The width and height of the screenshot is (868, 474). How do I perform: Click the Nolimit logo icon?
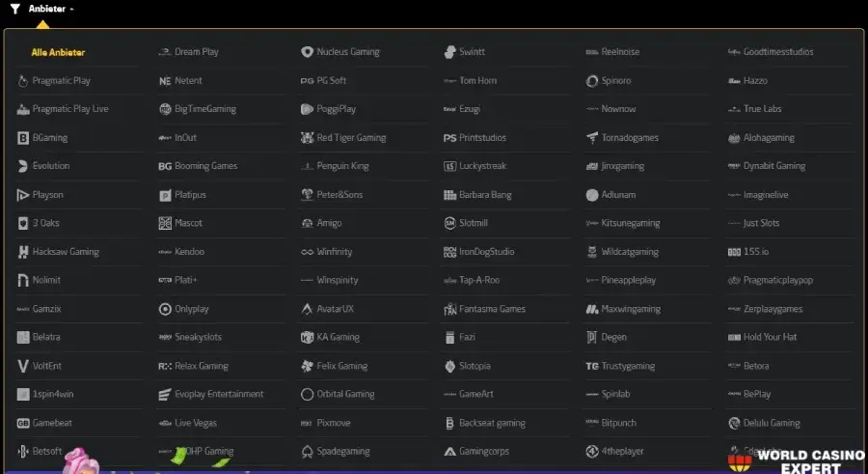click(x=23, y=280)
